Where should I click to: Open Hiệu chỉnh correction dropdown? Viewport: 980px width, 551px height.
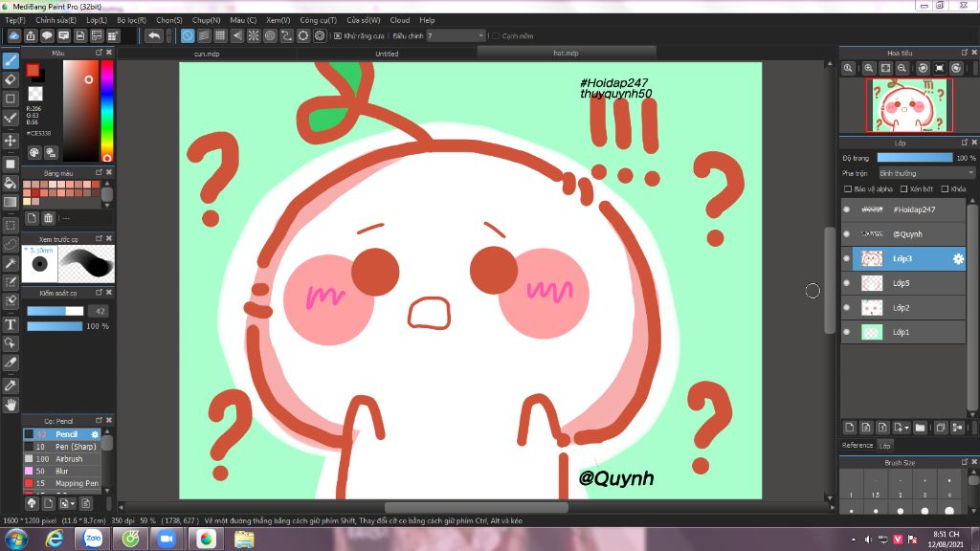click(456, 36)
